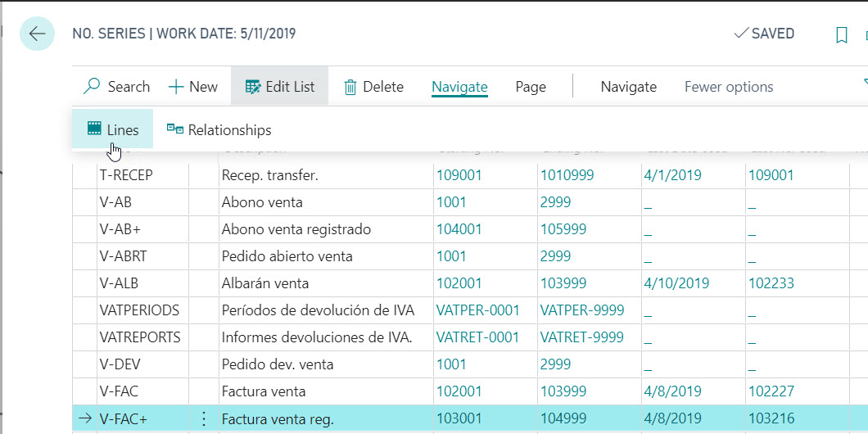Click the Delete trash can icon
This screenshot has height=434, width=868.
[x=350, y=87]
